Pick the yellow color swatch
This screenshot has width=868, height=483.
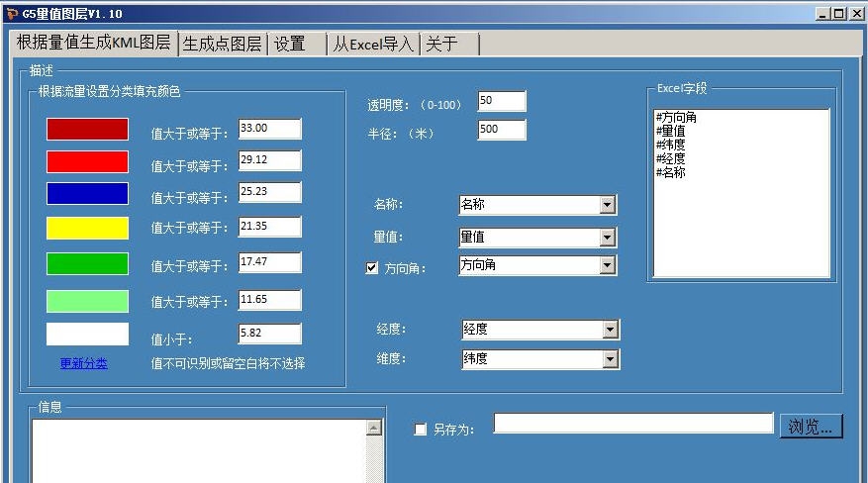87,228
